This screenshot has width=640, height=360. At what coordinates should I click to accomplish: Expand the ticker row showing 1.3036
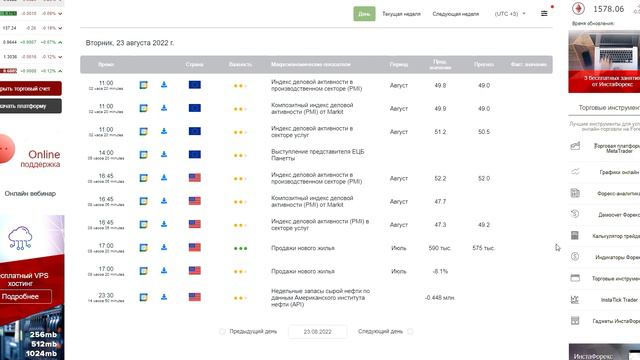point(60,57)
